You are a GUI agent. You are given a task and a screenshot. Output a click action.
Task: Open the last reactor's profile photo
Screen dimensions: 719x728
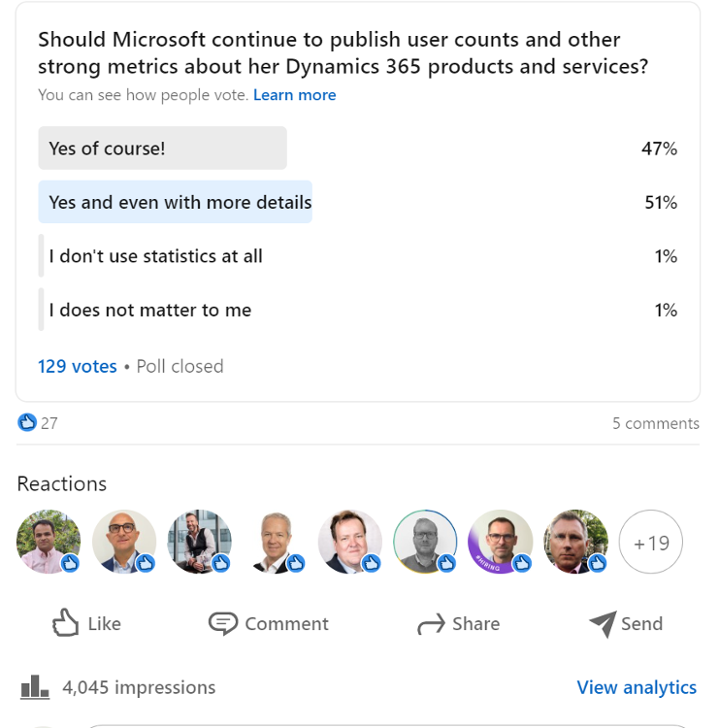coord(576,542)
